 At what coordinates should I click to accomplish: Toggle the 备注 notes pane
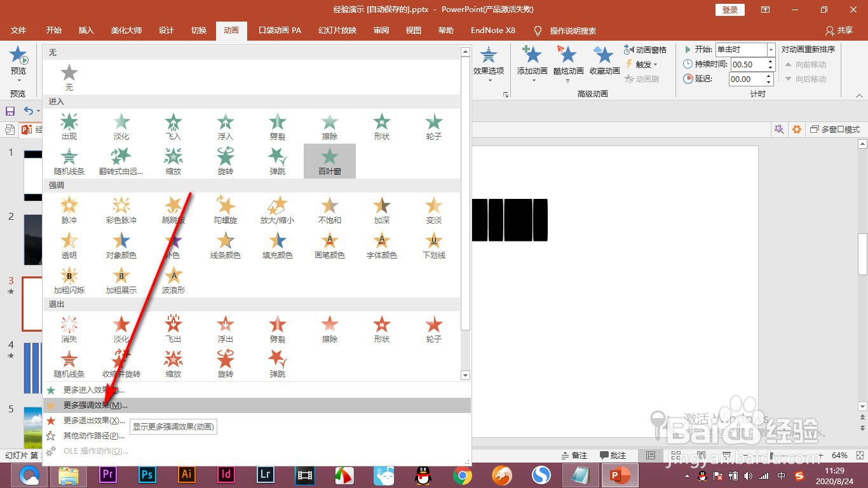575,456
